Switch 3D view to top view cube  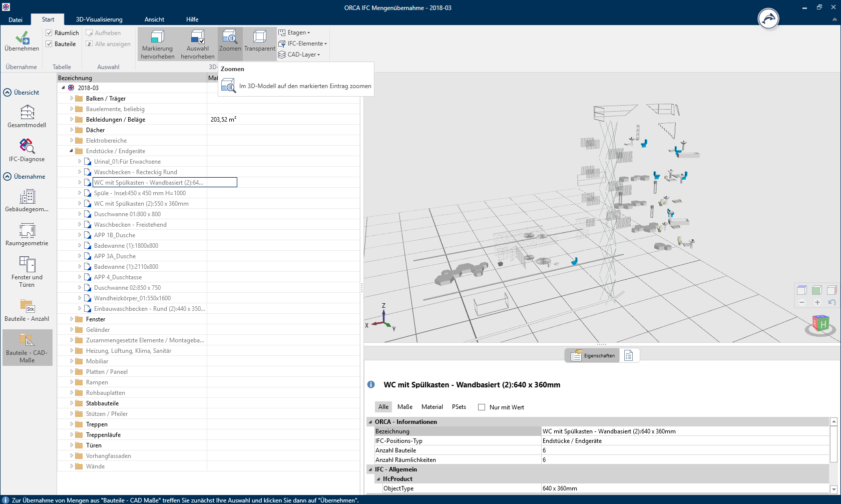(802, 290)
